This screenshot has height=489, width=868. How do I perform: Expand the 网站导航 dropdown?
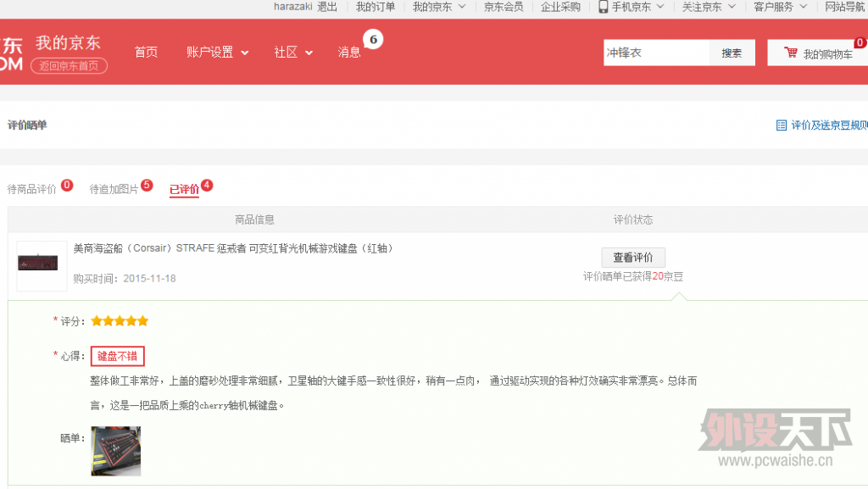846,7
